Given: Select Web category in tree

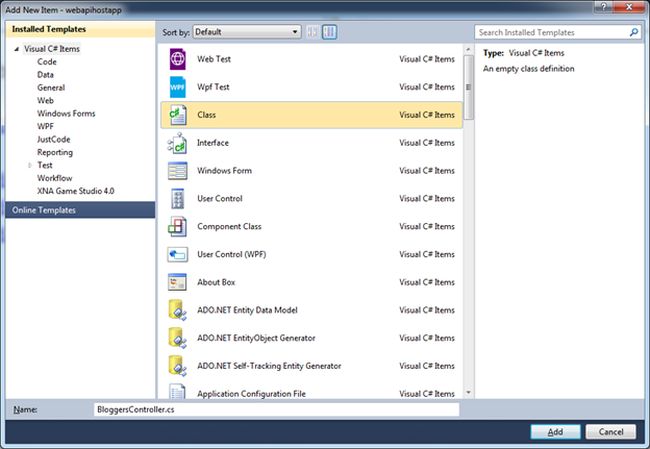Looking at the screenshot, I should point(45,100).
